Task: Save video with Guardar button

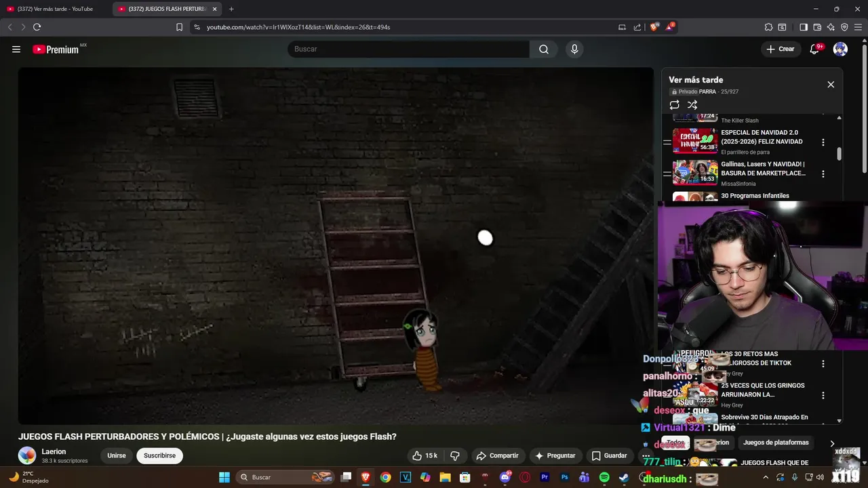Action: click(609, 455)
